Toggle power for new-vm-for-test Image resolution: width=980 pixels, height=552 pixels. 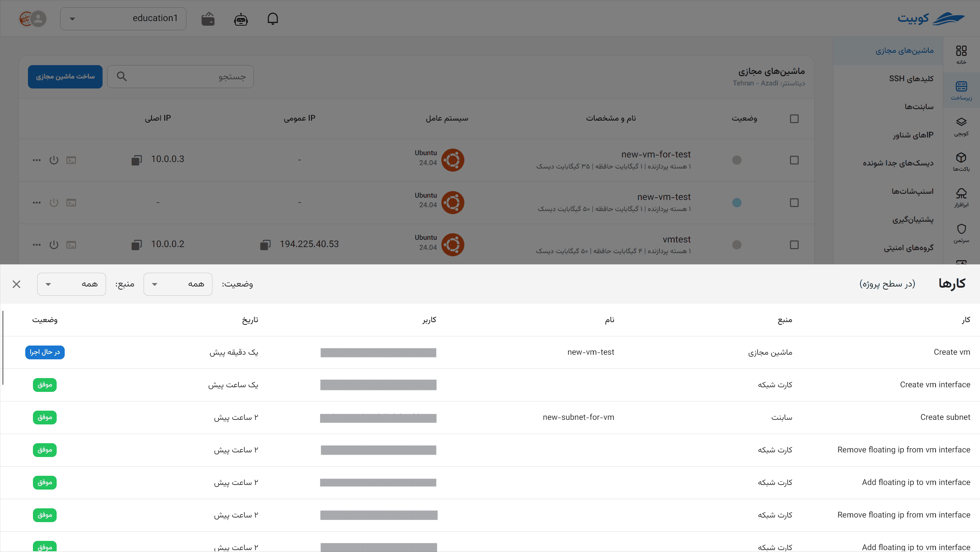(54, 160)
